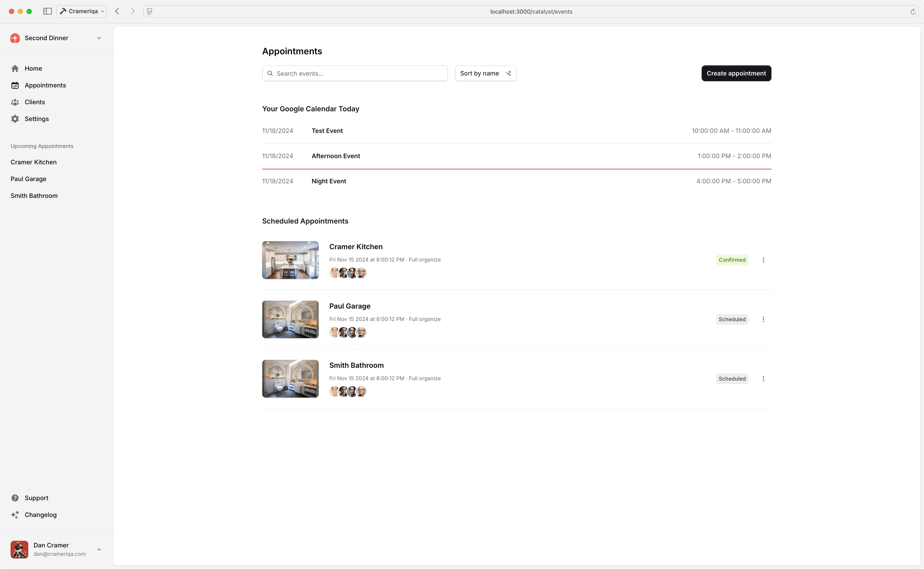
Task: Click the Settings gear icon
Action: click(x=15, y=119)
